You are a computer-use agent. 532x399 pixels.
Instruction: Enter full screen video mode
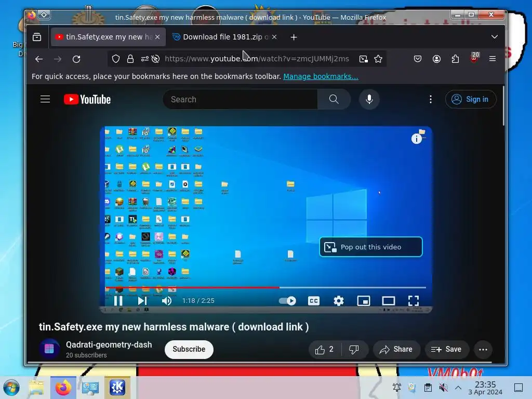pos(413,301)
